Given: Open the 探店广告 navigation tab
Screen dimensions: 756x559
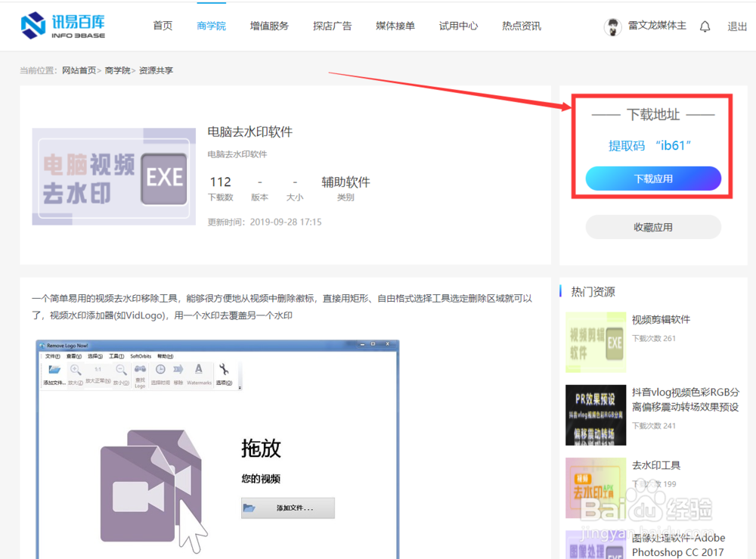Looking at the screenshot, I should tap(332, 26).
